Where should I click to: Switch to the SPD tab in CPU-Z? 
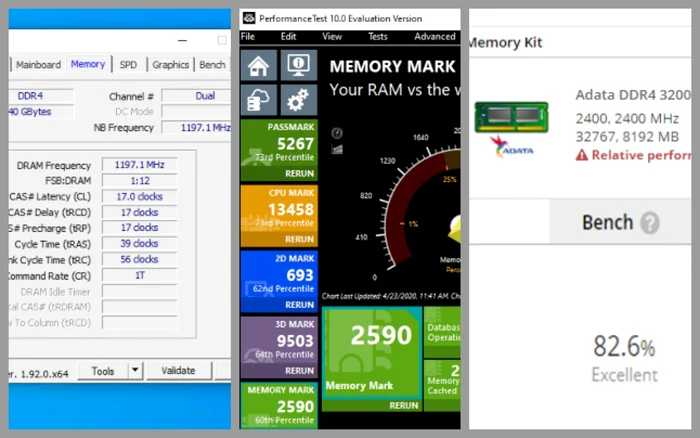click(128, 65)
